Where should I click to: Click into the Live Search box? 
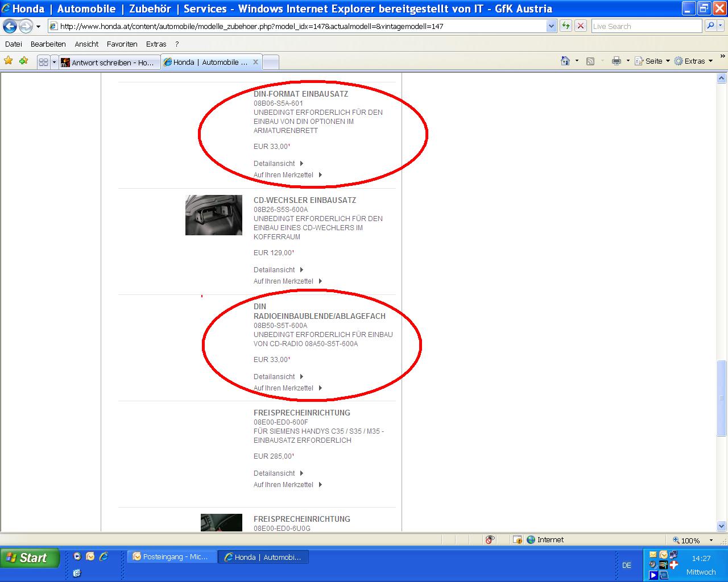point(647,26)
